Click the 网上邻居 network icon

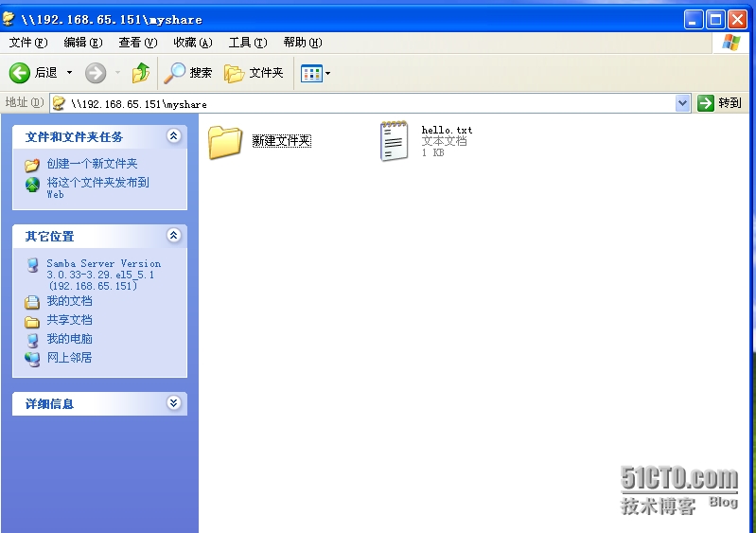(x=32, y=359)
